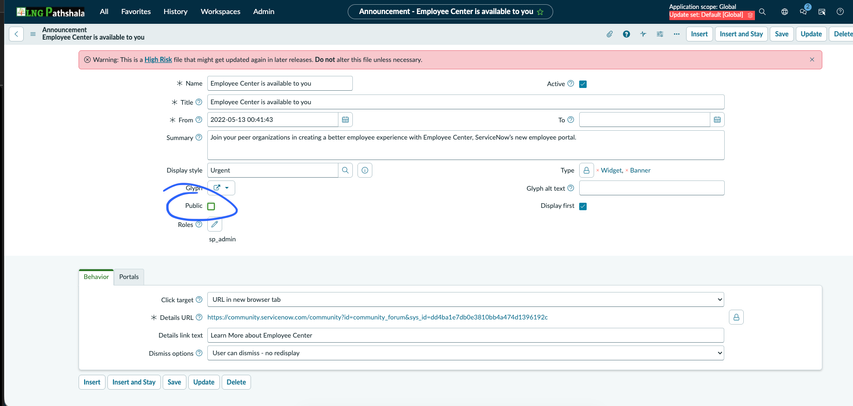Open the From date calendar picker
Image resolution: width=853 pixels, height=406 pixels.
345,120
